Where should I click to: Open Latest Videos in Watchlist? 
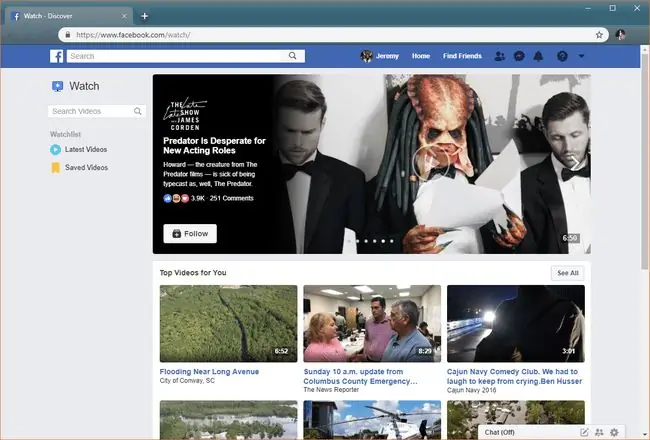pyautogui.click(x=79, y=149)
